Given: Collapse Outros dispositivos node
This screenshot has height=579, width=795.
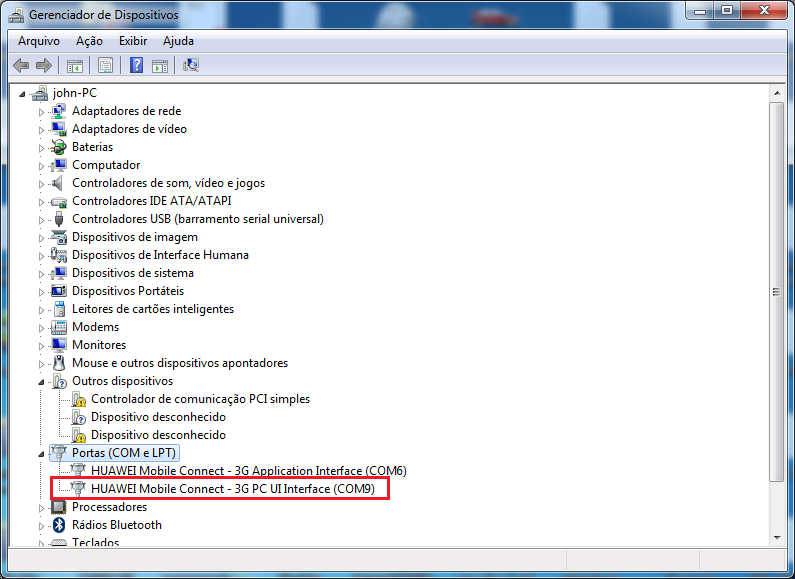Looking at the screenshot, I should [x=42, y=382].
